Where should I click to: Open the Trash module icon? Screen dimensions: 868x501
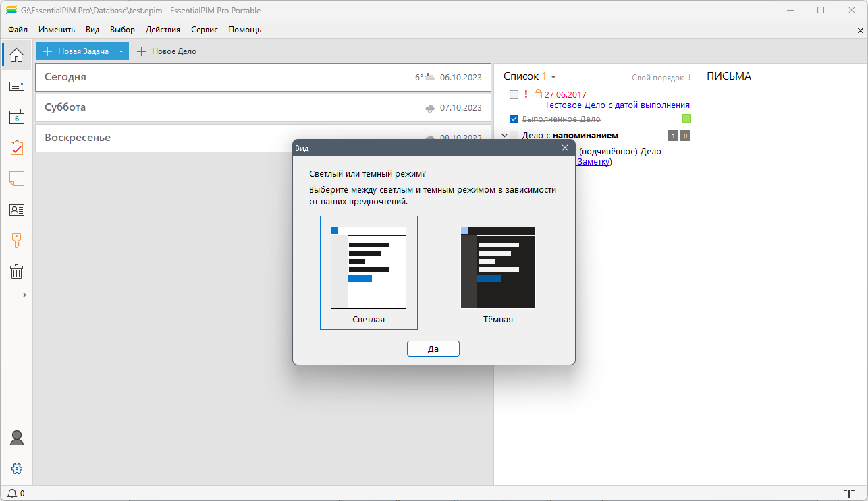(16, 272)
